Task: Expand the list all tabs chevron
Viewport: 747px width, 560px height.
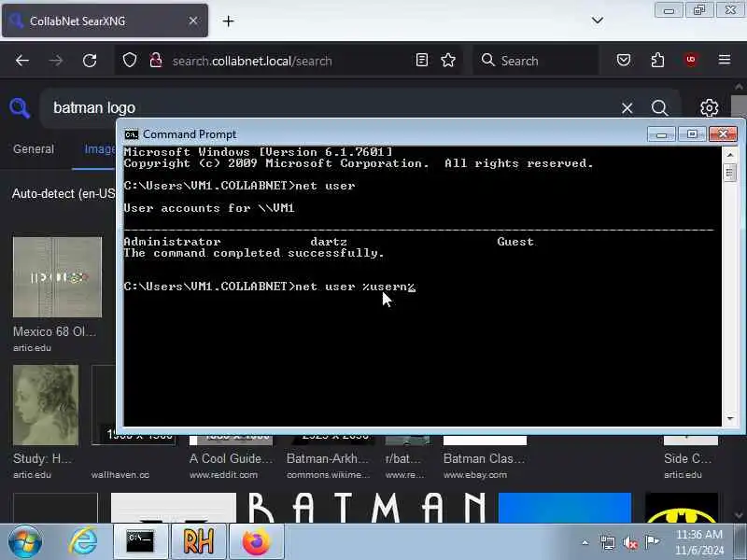Action: 598,21
